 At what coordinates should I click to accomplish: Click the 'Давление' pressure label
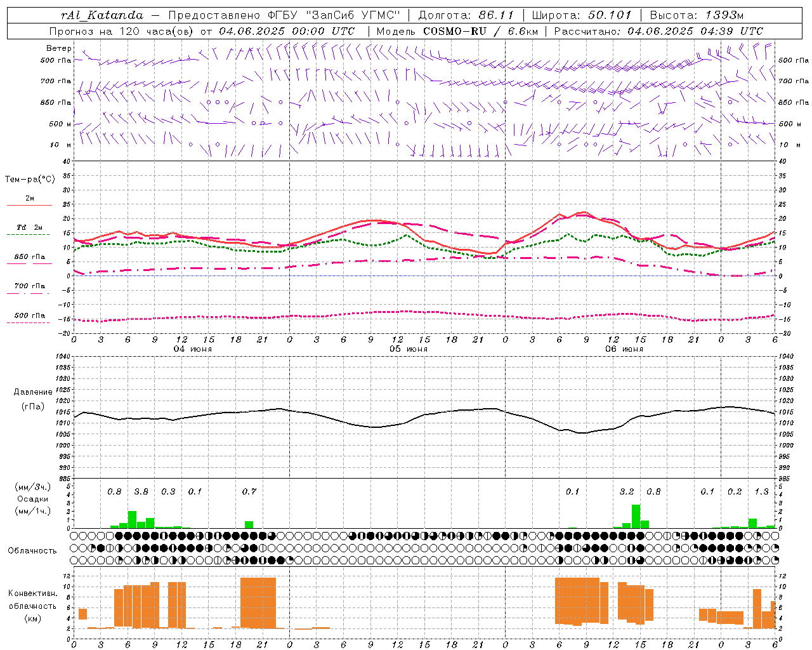tap(33, 392)
